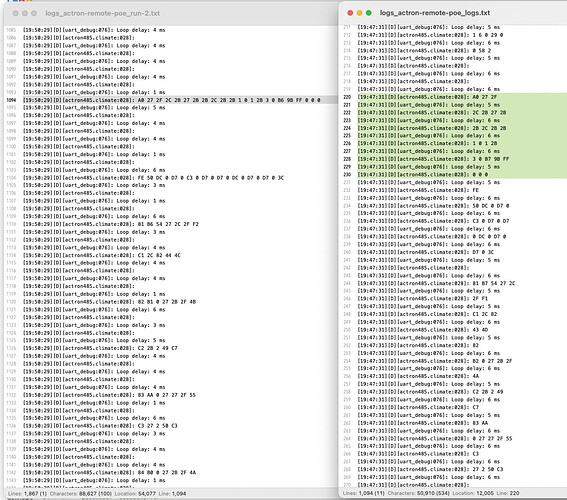This screenshot has height=500, width=567.
Task: Click the line C1 2C 82 in poe_logs
Action: [427, 314]
